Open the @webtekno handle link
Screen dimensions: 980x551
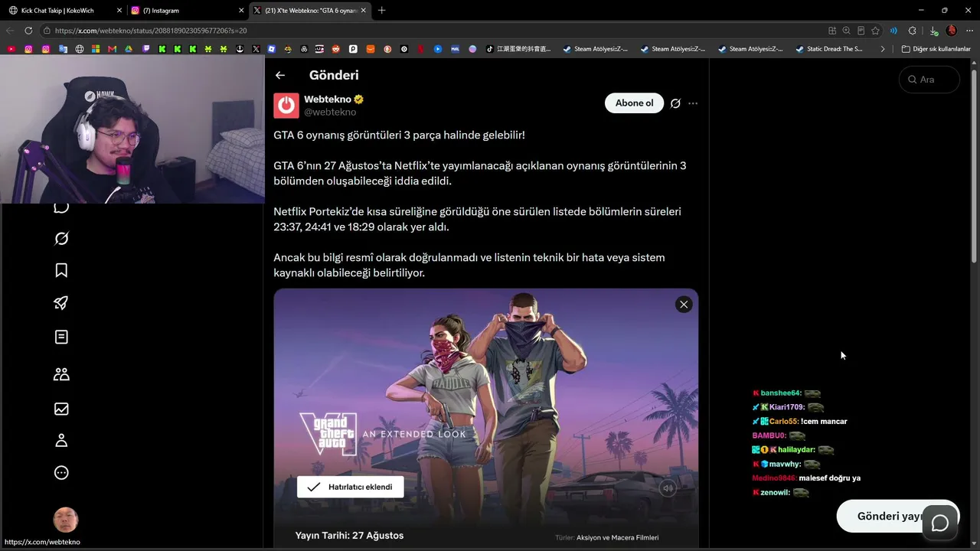click(330, 112)
